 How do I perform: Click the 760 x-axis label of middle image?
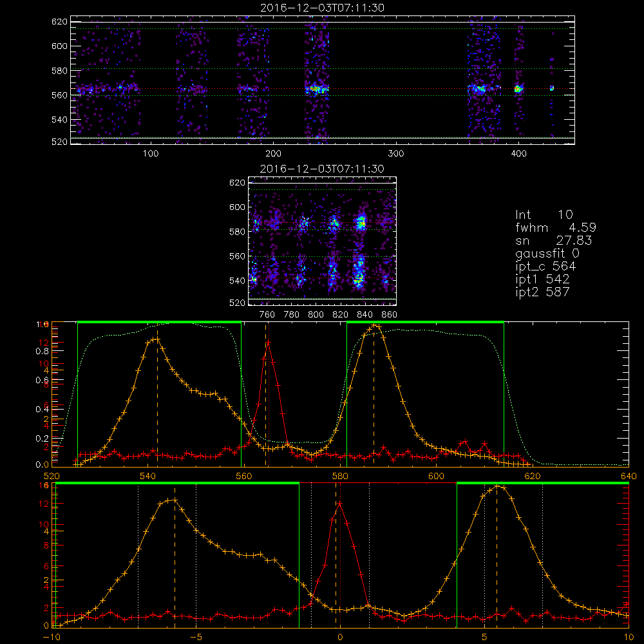point(267,315)
